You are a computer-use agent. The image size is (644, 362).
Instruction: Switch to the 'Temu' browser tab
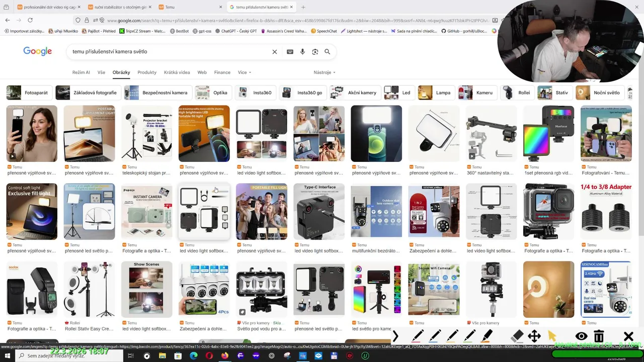pos(190,7)
